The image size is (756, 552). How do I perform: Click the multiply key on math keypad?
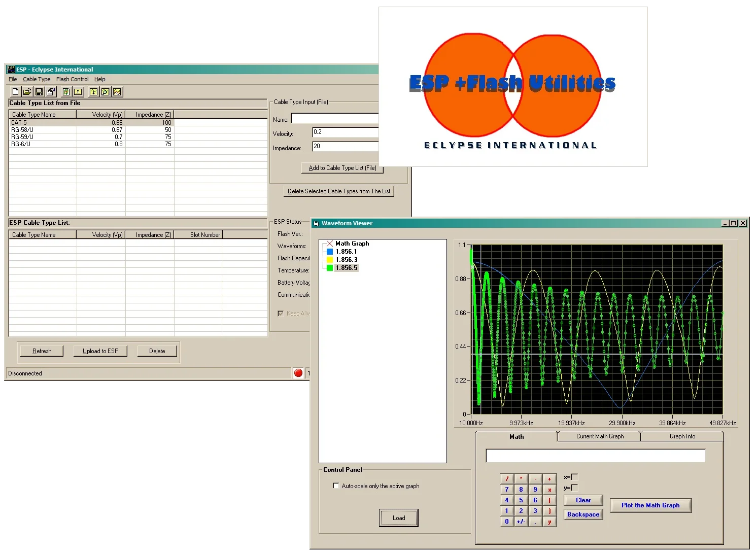(521, 478)
